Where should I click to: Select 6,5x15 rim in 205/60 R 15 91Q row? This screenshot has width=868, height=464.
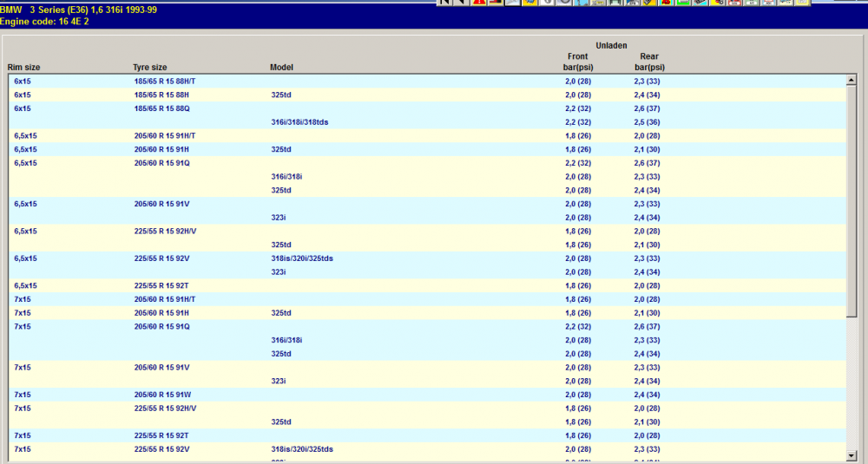pyautogui.click(x=25, y=163)
